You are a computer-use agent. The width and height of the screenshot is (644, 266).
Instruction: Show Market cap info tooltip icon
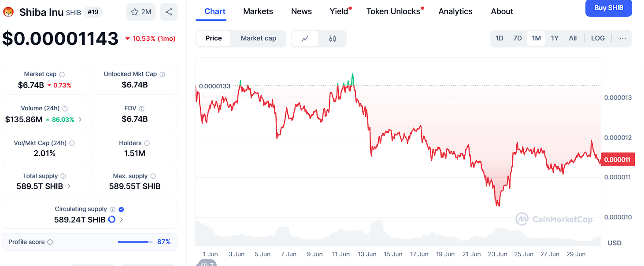(62, 74)
